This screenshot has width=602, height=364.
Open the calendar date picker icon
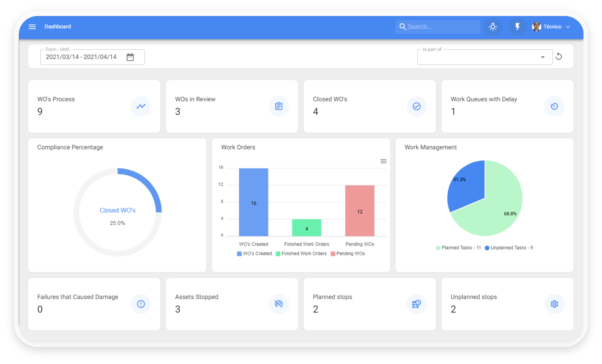[x=130, y=57]
